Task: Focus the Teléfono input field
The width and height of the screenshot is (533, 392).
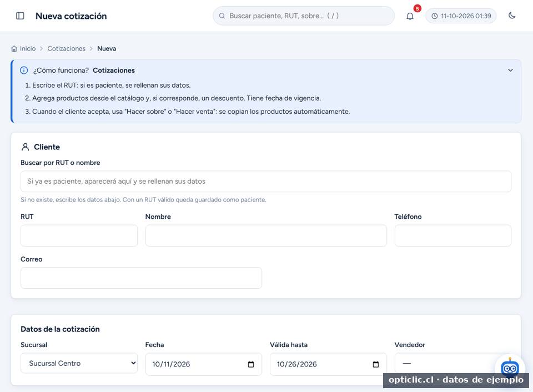Action: coord(453,235)
